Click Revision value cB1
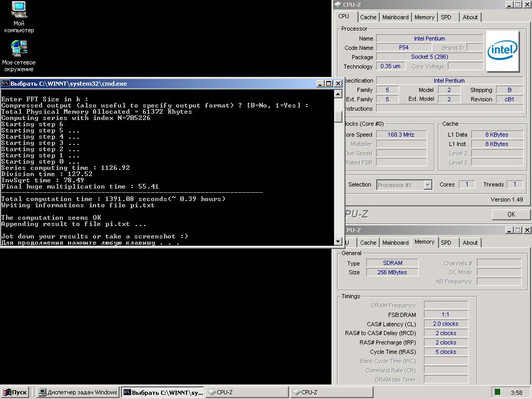 coord(509,99)
